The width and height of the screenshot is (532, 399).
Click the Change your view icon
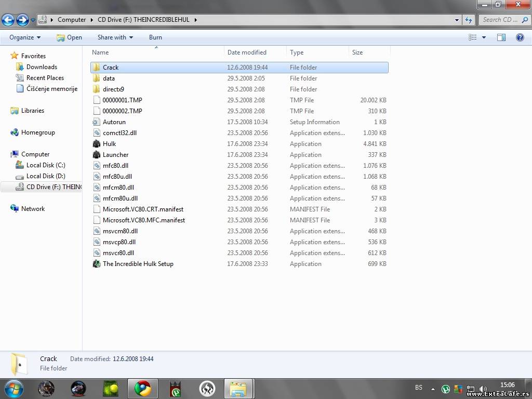point(472,37)
